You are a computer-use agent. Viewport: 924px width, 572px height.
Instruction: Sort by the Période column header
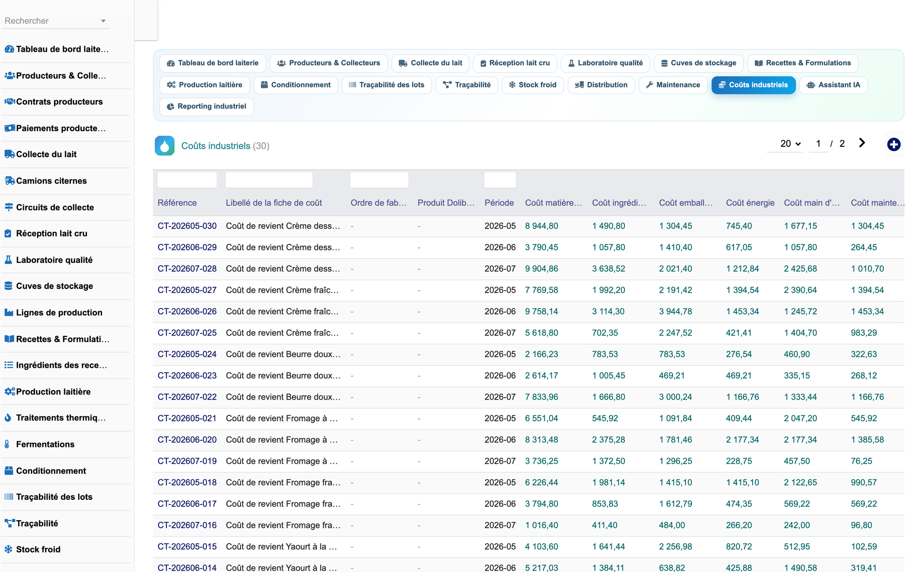click(x=499, y=203)
